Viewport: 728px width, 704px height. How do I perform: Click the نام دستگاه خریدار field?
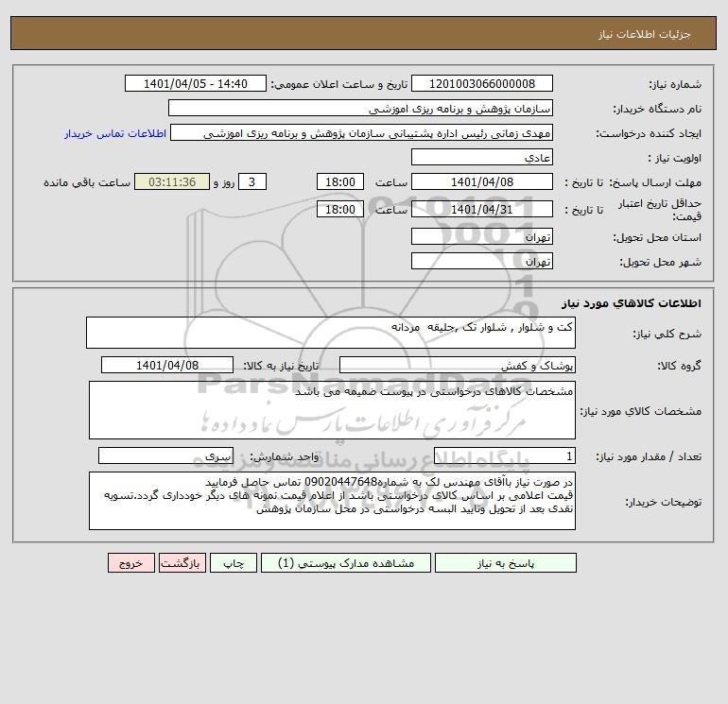(360, 108)
